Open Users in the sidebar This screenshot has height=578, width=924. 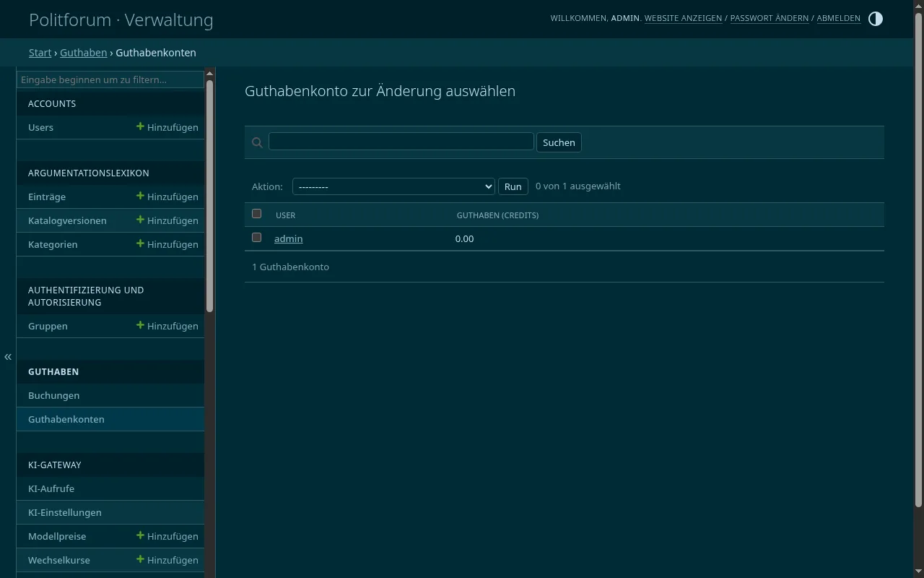41,127
